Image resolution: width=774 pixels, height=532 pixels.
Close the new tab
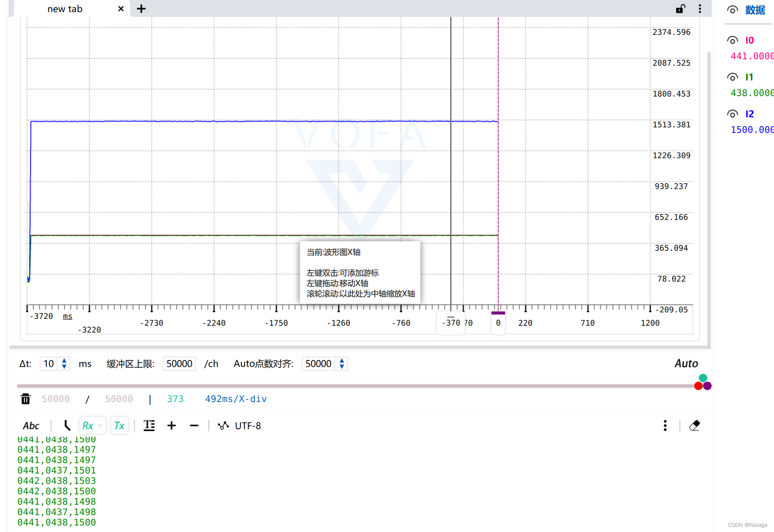point(121,9)
